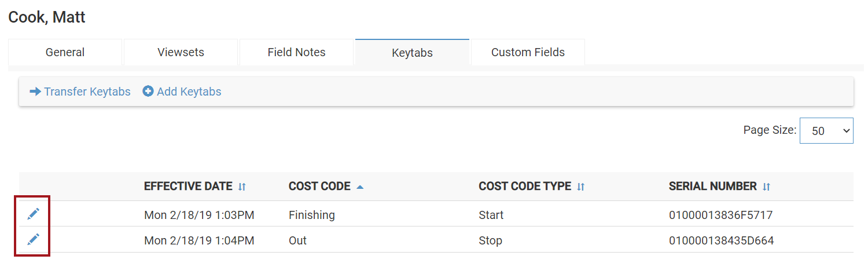Select the Keytabs tab
The width and height of the screenshot is (868, 274).
[x=412, y=53]
